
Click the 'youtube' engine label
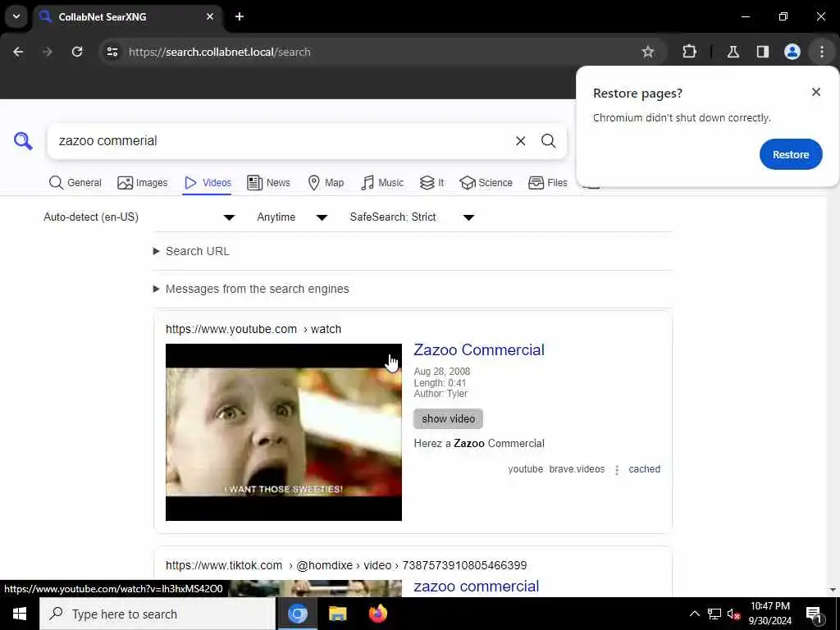525,469
